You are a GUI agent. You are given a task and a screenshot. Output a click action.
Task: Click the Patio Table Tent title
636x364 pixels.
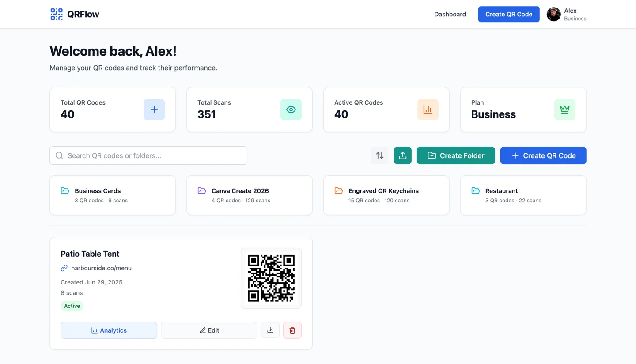(x=90, y=254)
